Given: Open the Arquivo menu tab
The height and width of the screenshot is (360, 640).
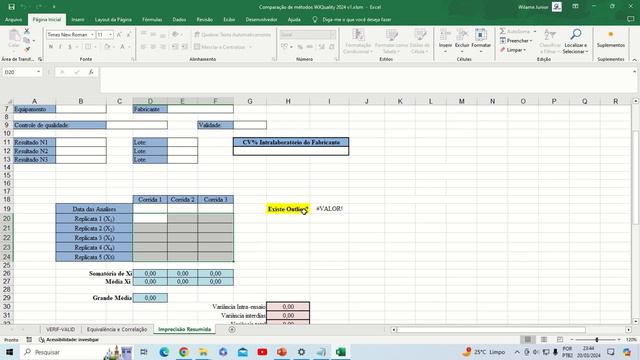Looking at the screenshot, I should [x=13, y=20].
